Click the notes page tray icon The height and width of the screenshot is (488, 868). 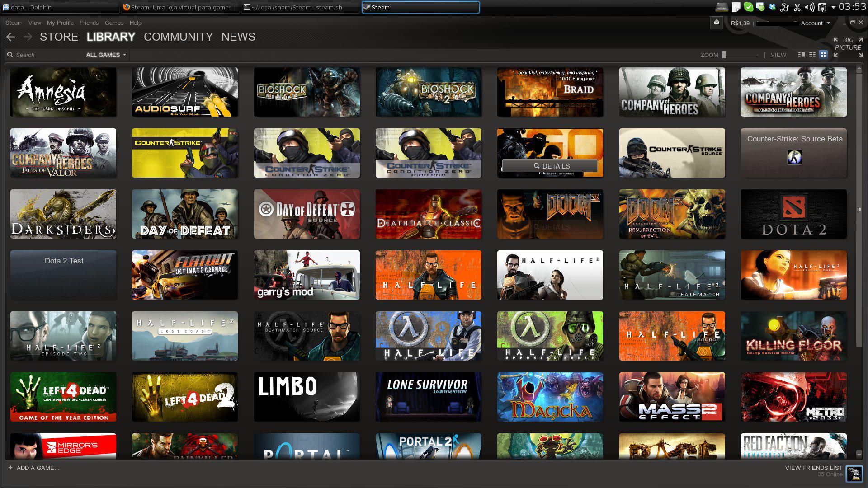pos(736,7)
